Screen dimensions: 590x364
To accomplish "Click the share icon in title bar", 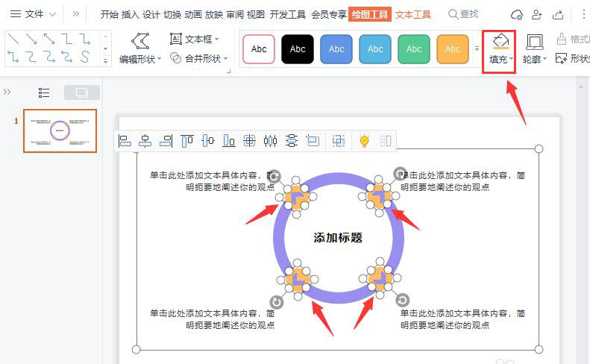I will point(558,14).
